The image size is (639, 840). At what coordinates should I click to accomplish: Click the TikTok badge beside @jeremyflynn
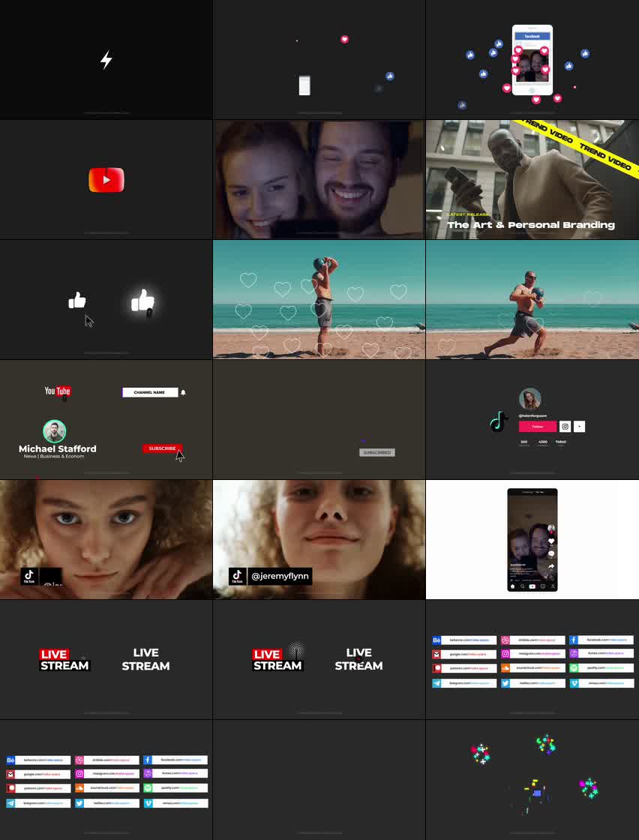tap(237, 577)
